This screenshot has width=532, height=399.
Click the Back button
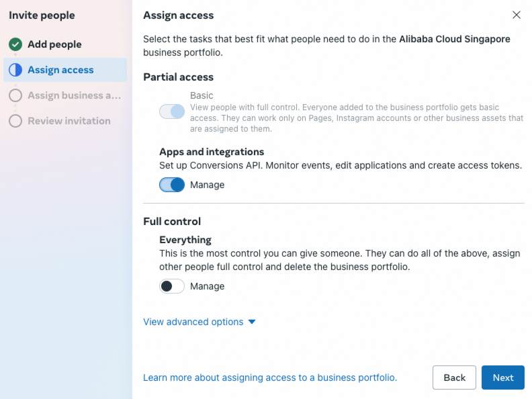(x=454, y=378)
